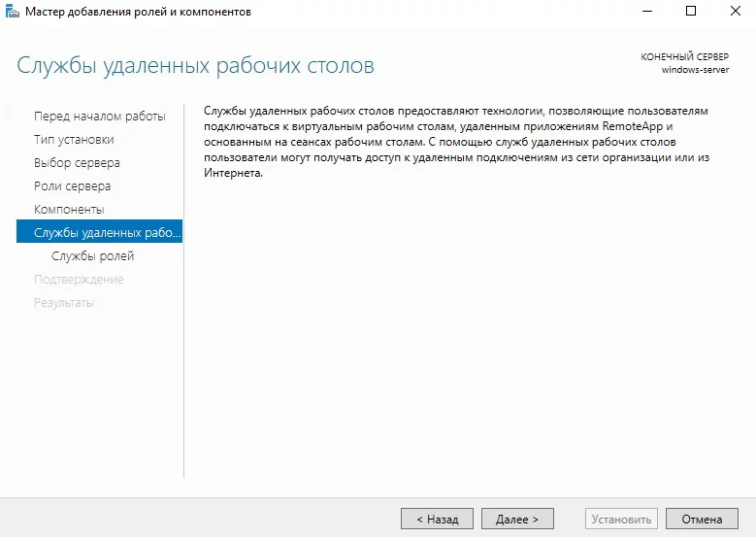
Task: Open the 'Перед началом работы' step
Action: 100,117
